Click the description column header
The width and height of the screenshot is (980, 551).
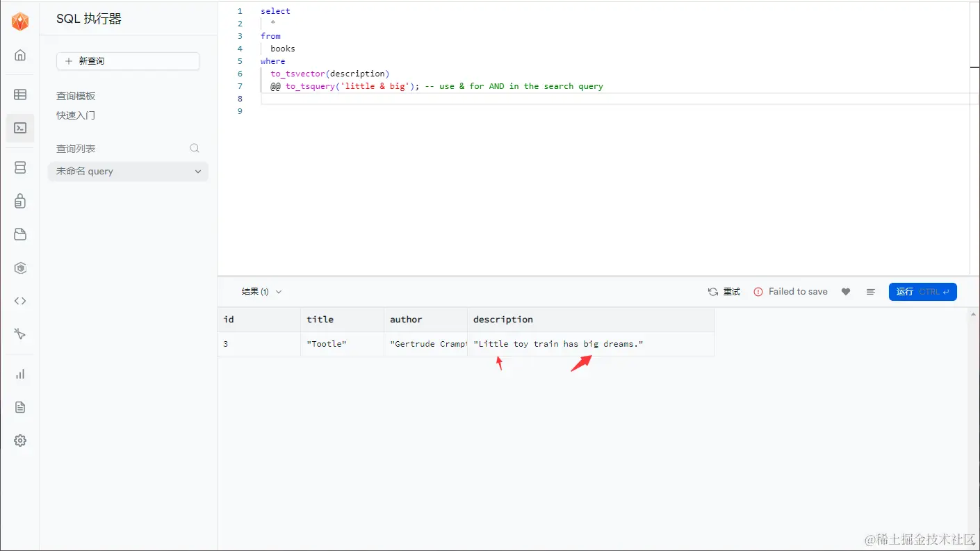[591, 320]
